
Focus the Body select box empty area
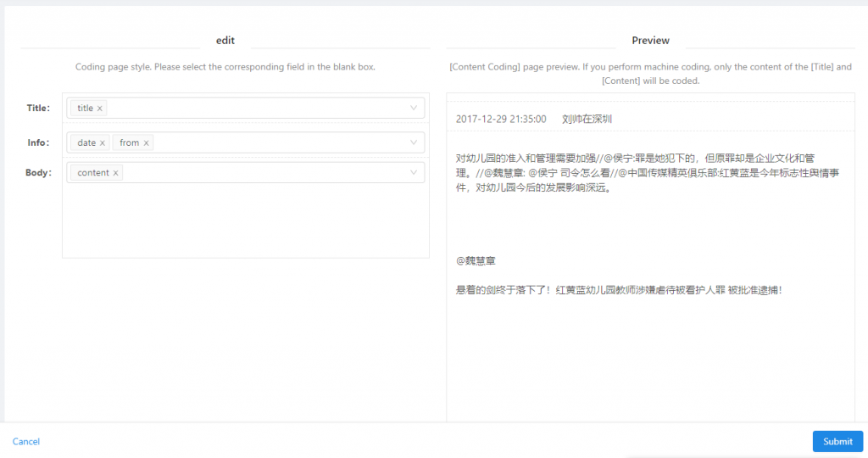pos(263,172)
